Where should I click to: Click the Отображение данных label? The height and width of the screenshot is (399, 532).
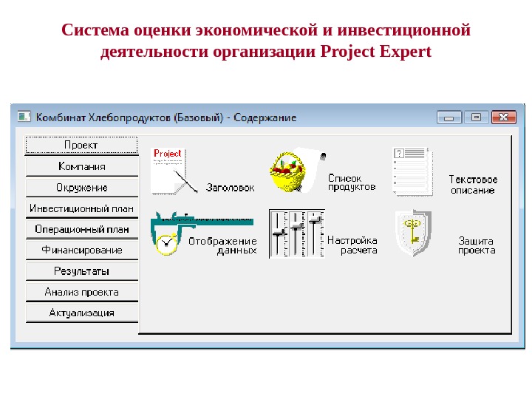tap(222, 246)
